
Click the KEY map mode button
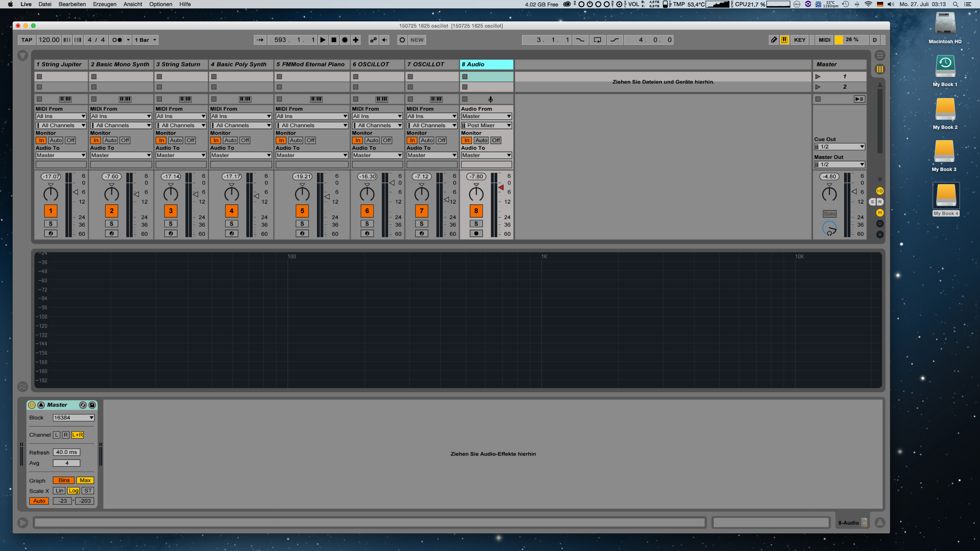coord(800,40)
